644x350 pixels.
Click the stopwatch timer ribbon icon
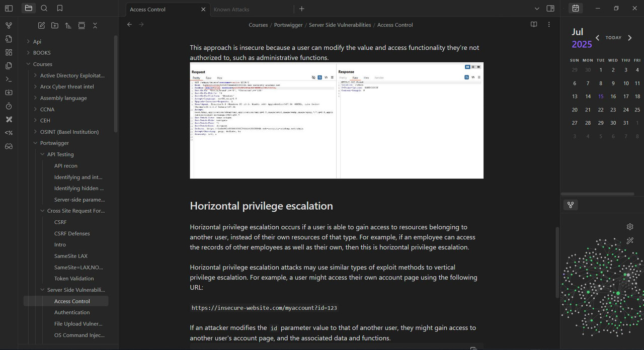click(x=9, y=106)
